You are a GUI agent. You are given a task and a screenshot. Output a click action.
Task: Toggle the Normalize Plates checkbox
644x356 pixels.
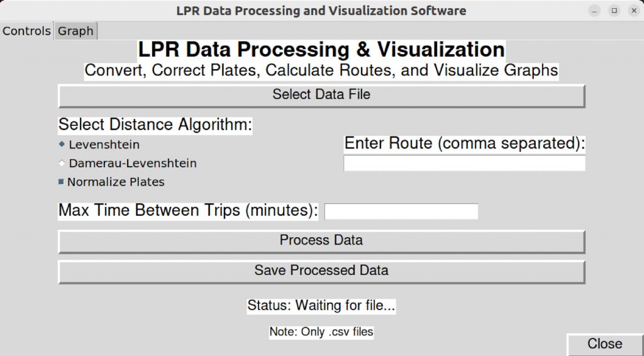111,182
